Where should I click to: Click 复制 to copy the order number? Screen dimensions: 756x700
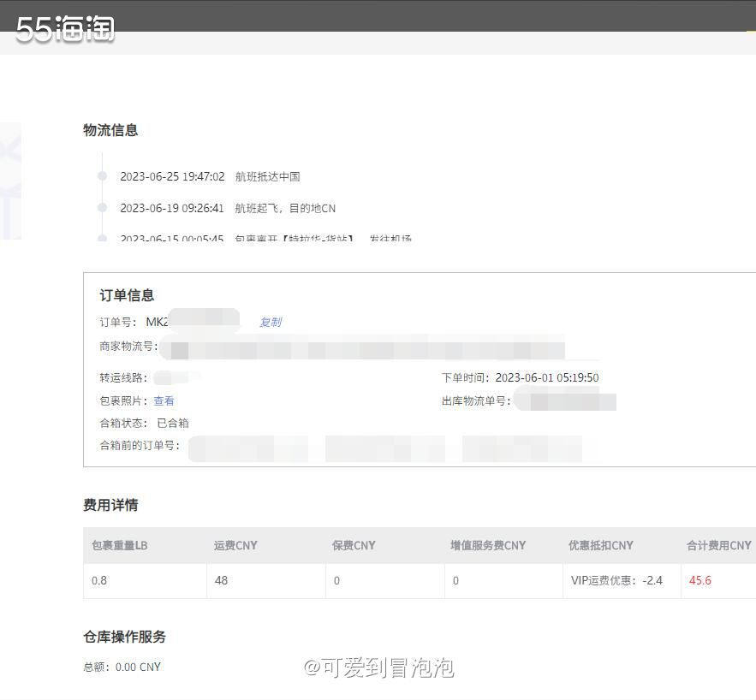click(271, 323)
